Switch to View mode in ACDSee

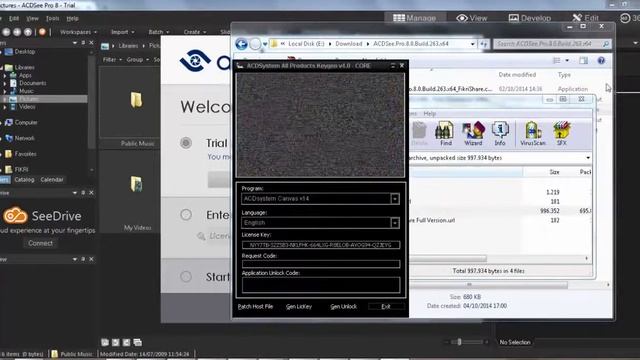(x=471, y=18)
